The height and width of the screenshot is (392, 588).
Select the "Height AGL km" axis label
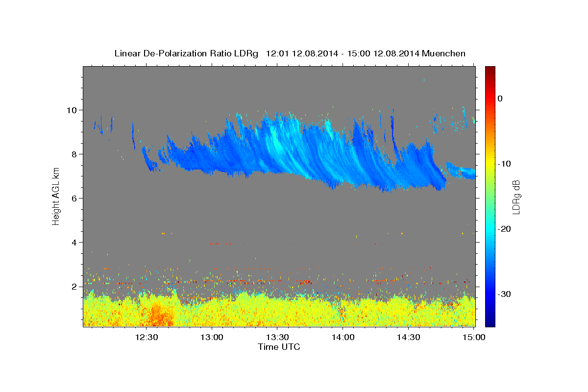[x=56, y=196]
